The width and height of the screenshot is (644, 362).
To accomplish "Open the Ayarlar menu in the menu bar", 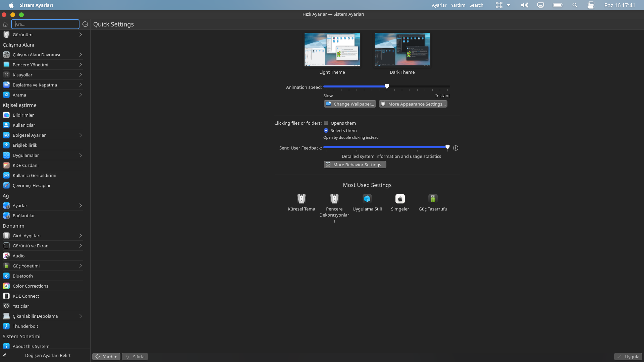I will tap(439, 5).
